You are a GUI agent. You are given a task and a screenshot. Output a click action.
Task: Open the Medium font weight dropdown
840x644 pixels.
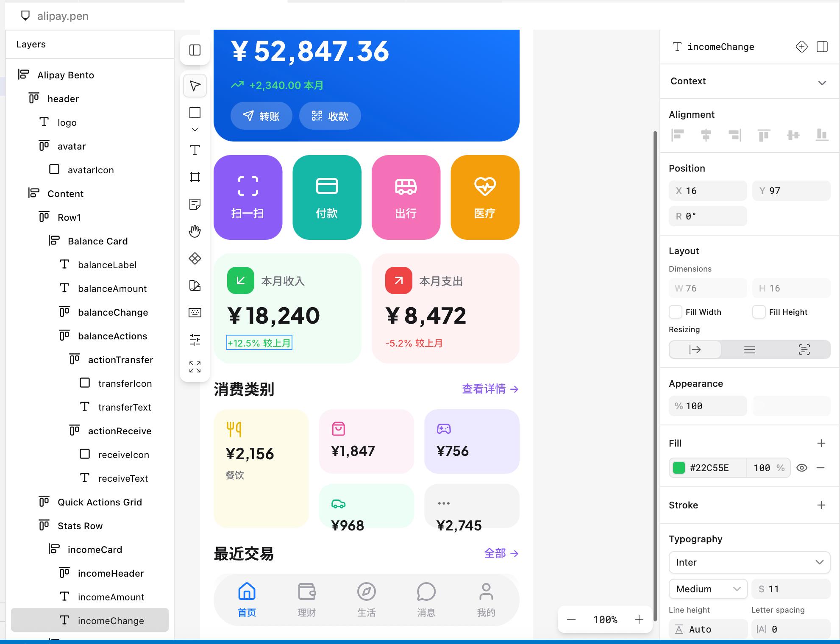tap(708, 589)
